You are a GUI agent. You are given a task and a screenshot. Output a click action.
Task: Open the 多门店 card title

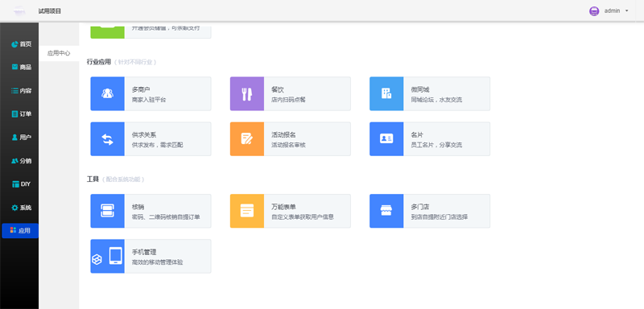click(420, 207)
